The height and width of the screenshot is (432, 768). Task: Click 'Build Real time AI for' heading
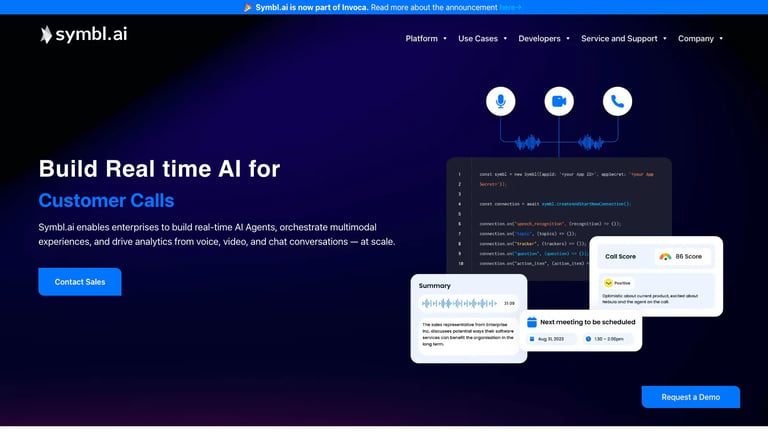[x=159, y=169]
